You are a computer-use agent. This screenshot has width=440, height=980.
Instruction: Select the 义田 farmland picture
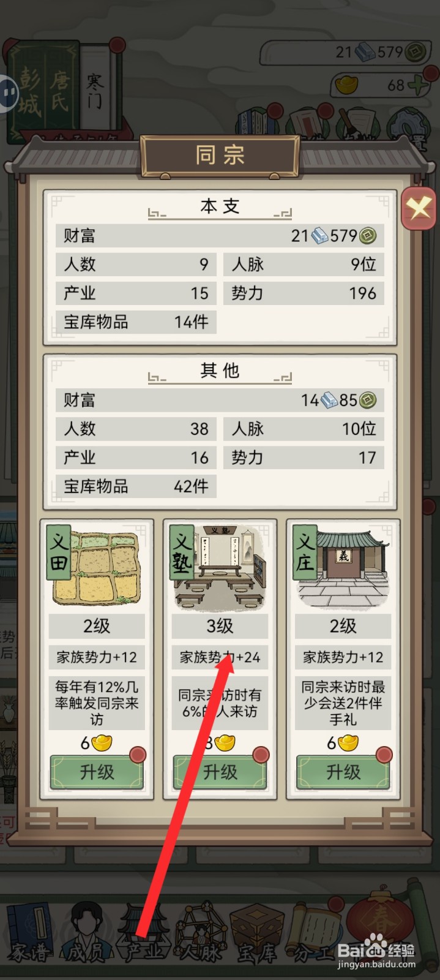(x=97, y=568)
